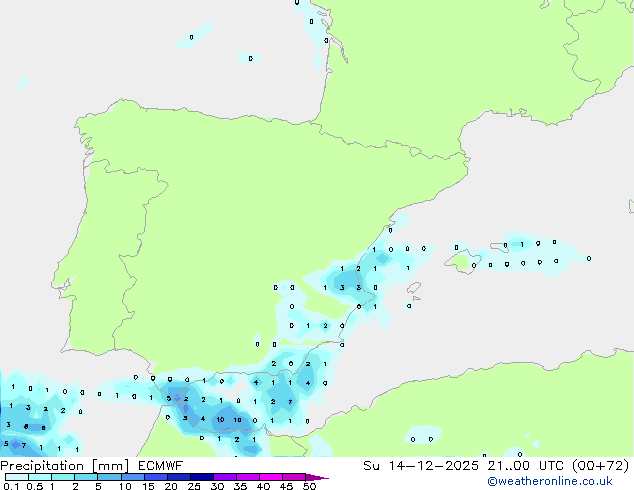This screenshot has width=634, height=490.
Task: Click the legend swatch between 30 and 35
Action: (225, 477)
